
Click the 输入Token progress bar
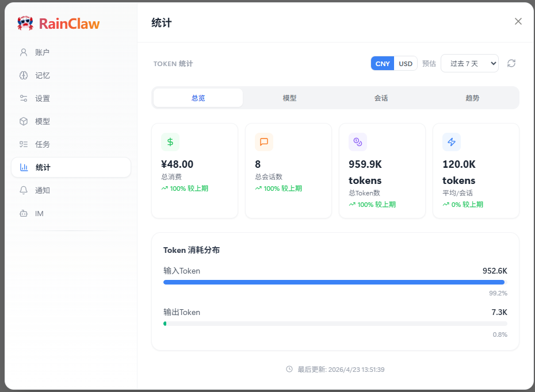click(x=334, y=282)
